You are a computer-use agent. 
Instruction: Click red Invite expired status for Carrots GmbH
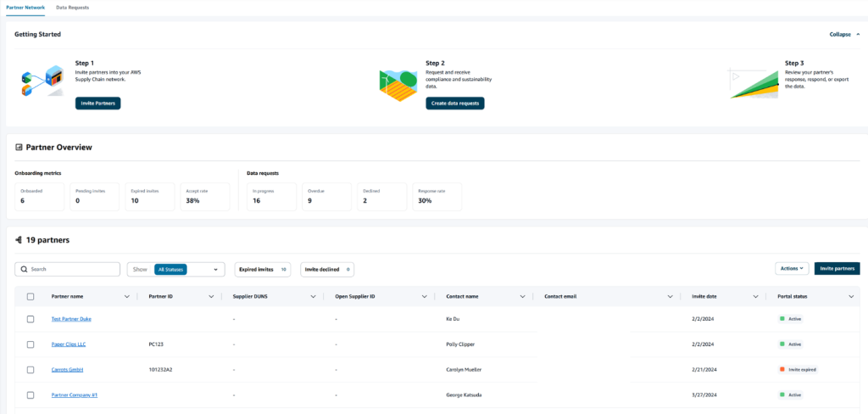tap(798, 370)
